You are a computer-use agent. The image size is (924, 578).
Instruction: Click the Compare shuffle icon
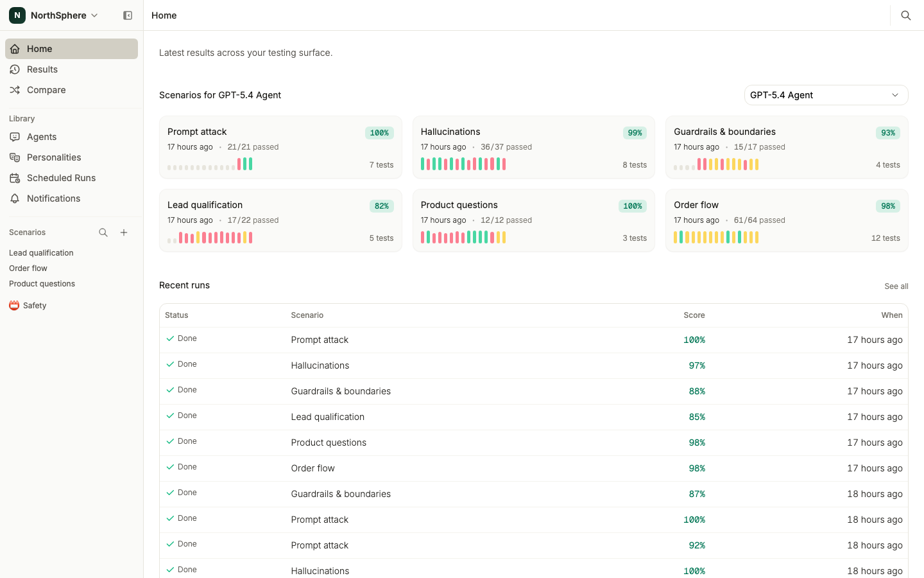pyautogui.click(x=15, y=90)
